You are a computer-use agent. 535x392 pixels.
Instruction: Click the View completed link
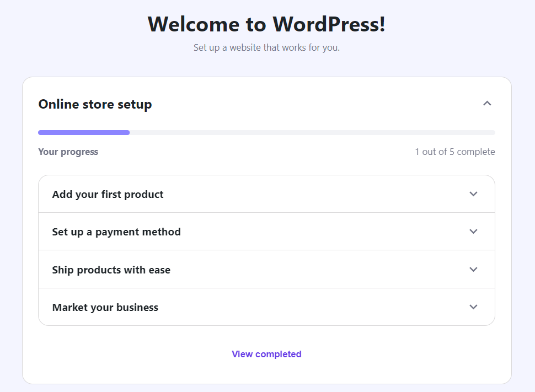pyautogui.click(x=266, y=353)
